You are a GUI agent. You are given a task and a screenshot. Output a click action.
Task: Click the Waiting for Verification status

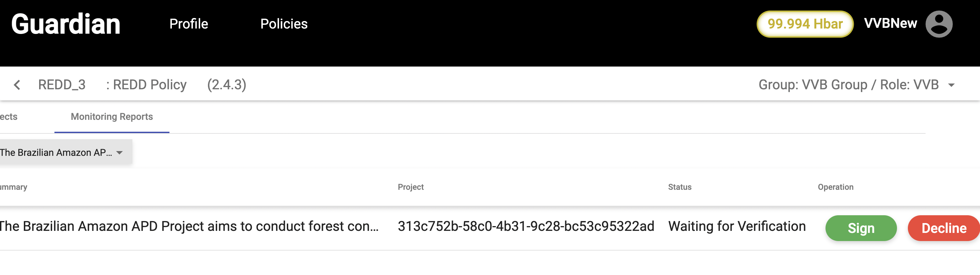pyautogui.click(x=737, y=226)
